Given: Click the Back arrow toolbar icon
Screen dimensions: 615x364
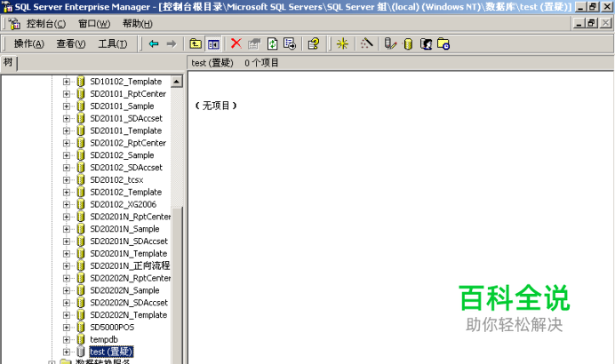Looking at the screenshot, I should [x=154, y=44].
